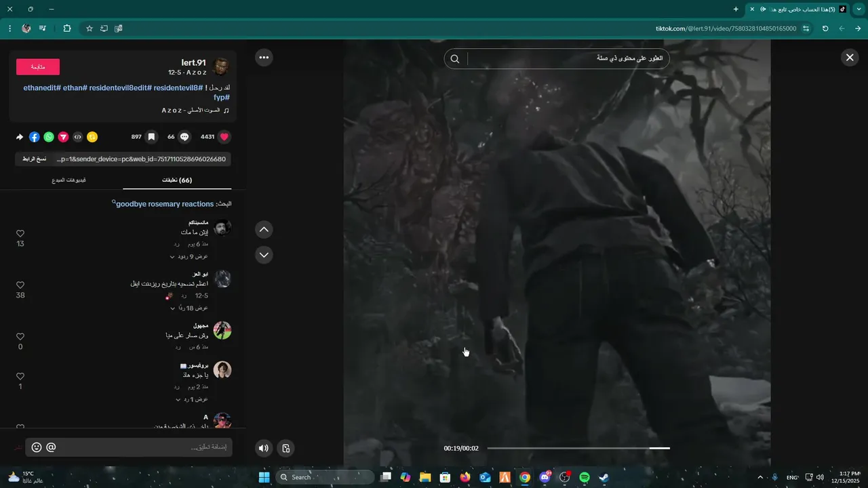Open Firefox from taskbar
868x488 pixels.
pyautogui.click(x=465, y=477)
